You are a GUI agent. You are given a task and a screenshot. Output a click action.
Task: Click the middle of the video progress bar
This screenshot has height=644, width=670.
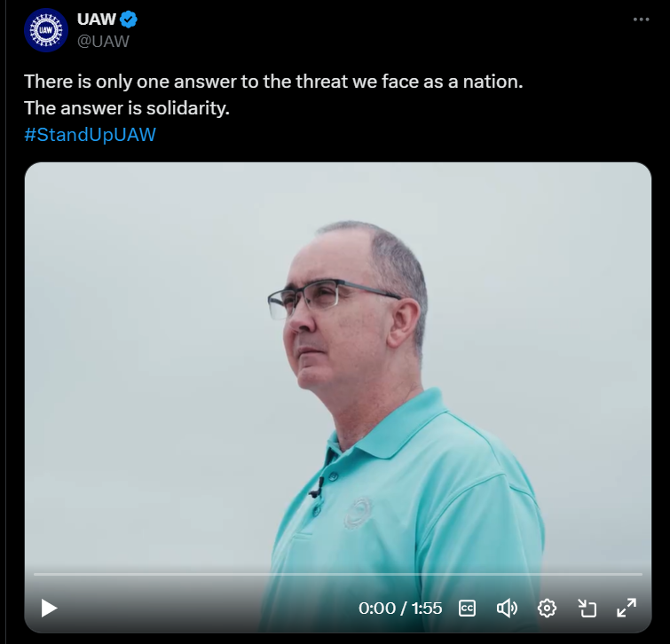338,575
